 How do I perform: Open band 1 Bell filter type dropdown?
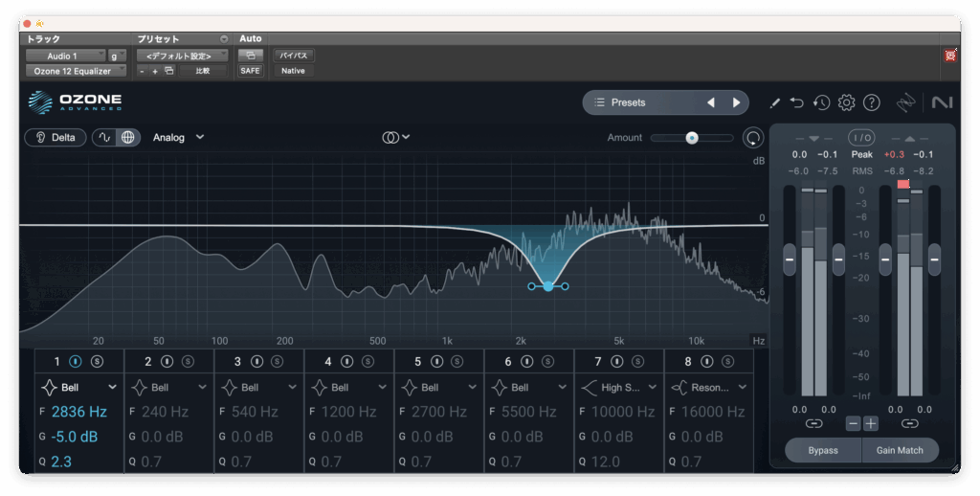pyautogui.click(x=113, y=388)
